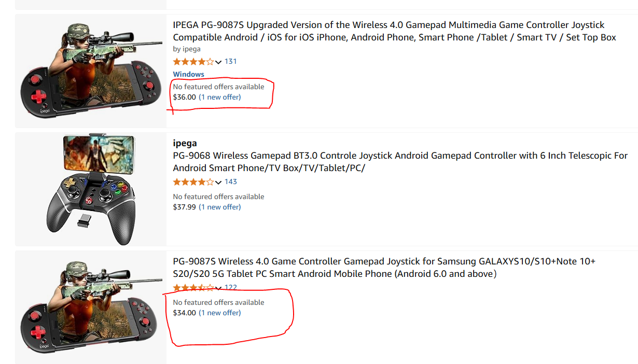Click the black PG-9068 controller thumbnail

(x=91, y=189)
